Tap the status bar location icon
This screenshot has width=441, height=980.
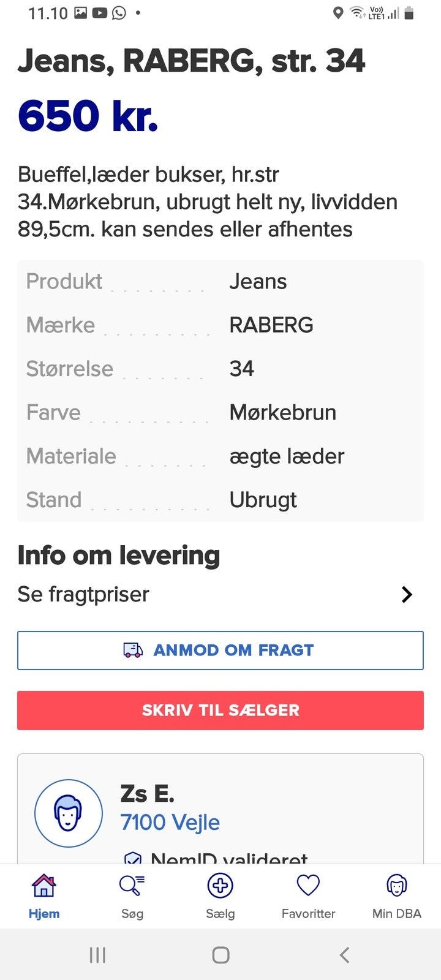tap(337, 13)
